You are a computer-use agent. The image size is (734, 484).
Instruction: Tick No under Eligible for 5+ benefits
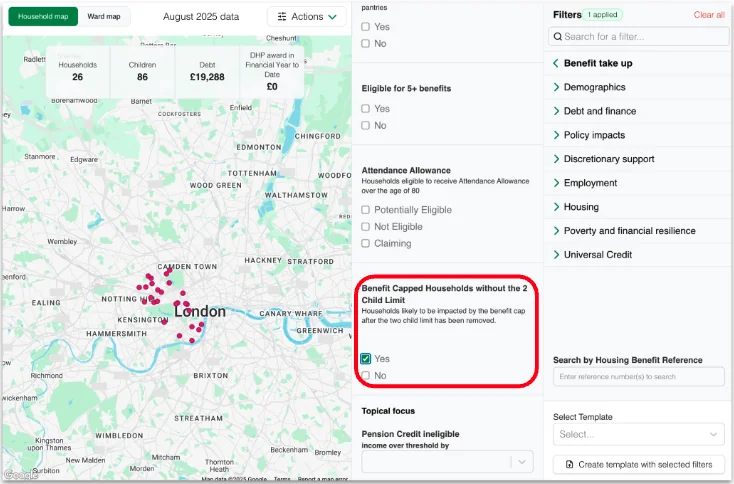point(366,126)
